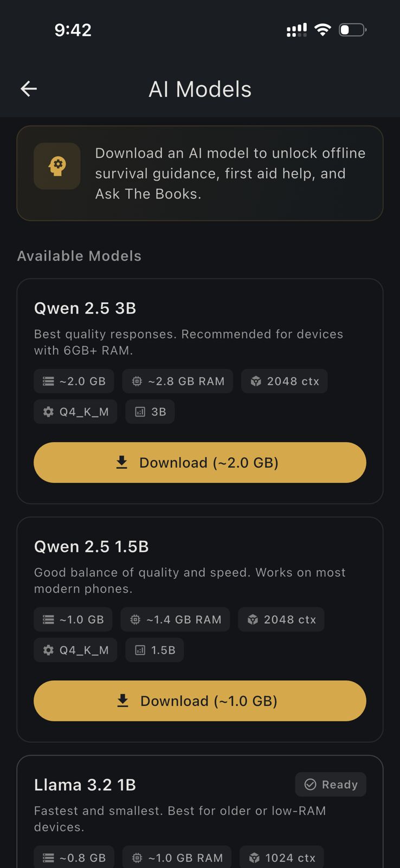Image resolution: width=400 pixels, height=868 pixels.
Task: Tap the checkmark icon on the Ready badge
Action: tap(310, 784)
